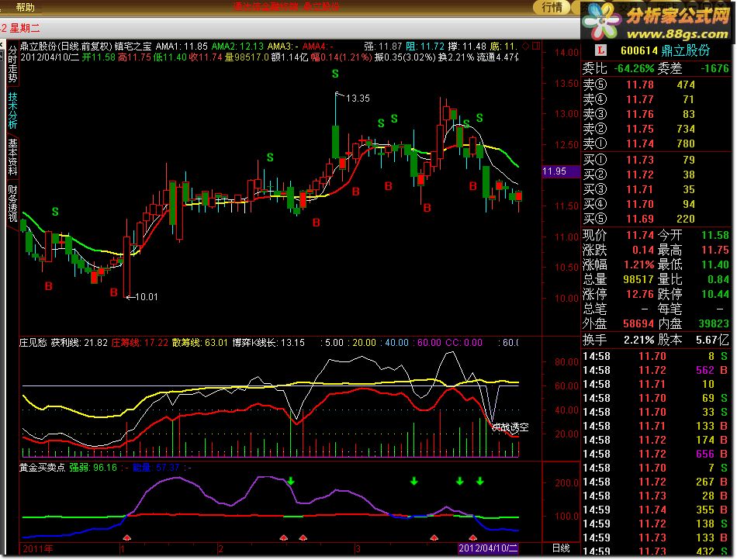This screenshot has width=737, height=560.
Task: Click the 10.01 low price annotation
Action: pos(146,297)
